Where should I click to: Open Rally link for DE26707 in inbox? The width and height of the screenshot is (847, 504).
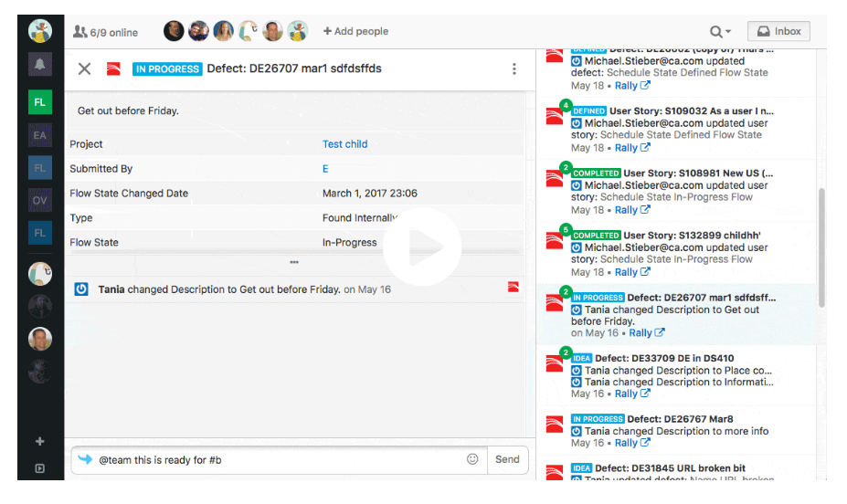[647, 333]
